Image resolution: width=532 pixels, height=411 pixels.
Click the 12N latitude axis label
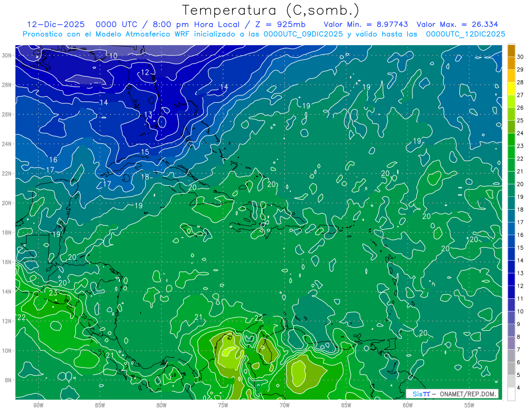(x=7, y=321)
